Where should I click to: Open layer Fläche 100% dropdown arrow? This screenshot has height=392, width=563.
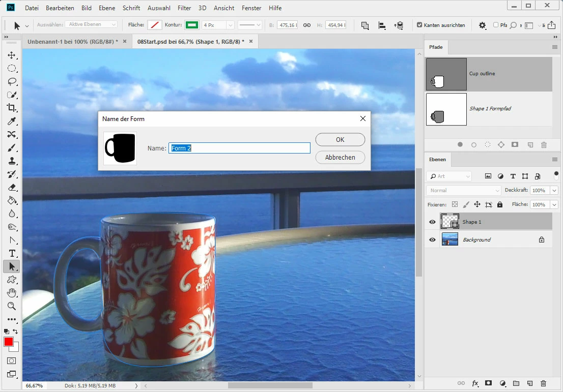tap(554, 204)
